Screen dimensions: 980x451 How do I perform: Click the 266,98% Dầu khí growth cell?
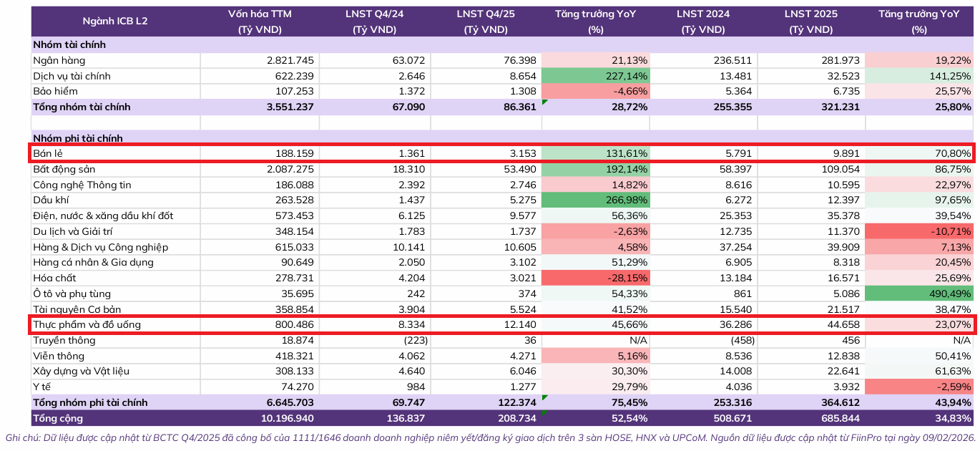pyautogui.click(x=597, y=200)
